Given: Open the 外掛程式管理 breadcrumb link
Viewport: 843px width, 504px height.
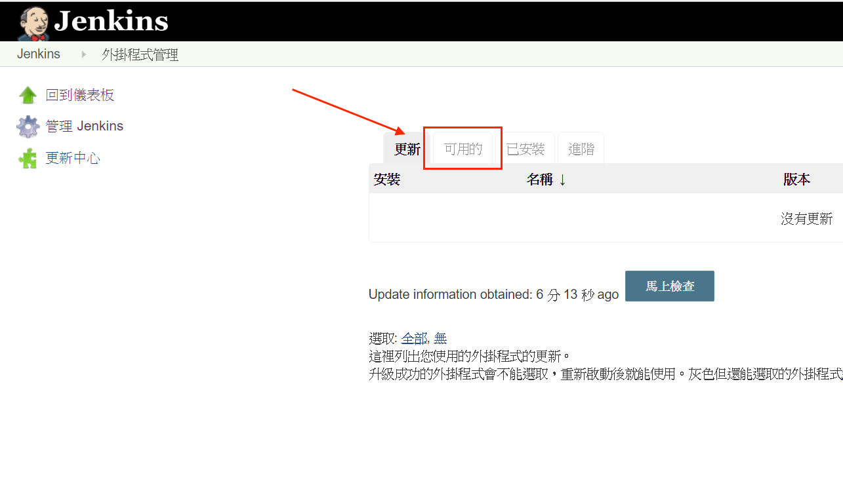Looking at the screenshot, I should click(140, 55).
